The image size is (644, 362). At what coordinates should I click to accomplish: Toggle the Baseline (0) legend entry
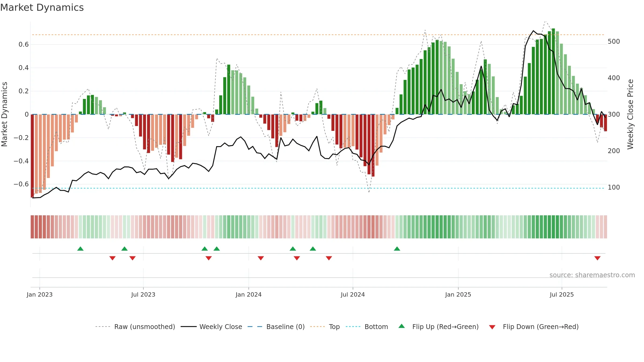point(276,327)
